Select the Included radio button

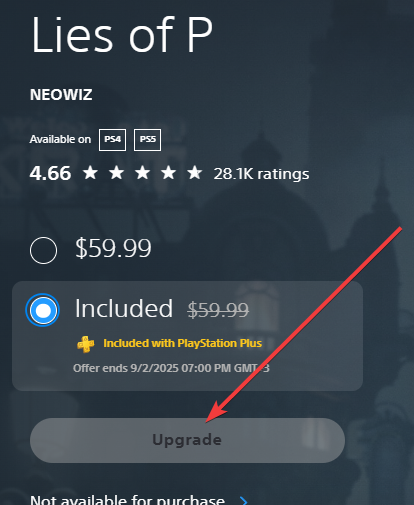pos(43,310)
